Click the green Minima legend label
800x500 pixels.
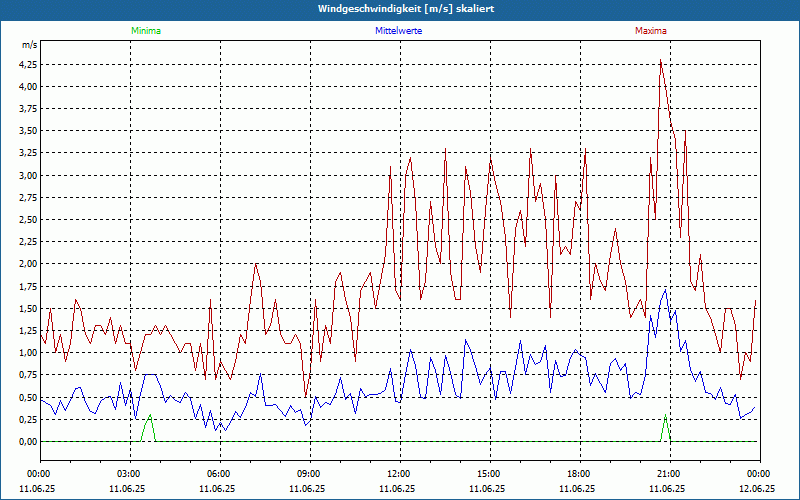(146, 31)
